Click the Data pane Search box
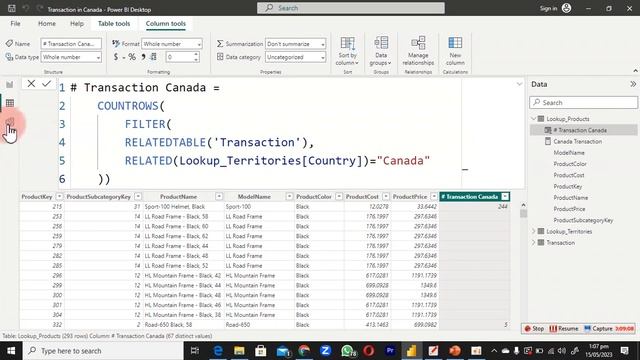The height and width of the screenshot is (360, 640). point(584,102)
